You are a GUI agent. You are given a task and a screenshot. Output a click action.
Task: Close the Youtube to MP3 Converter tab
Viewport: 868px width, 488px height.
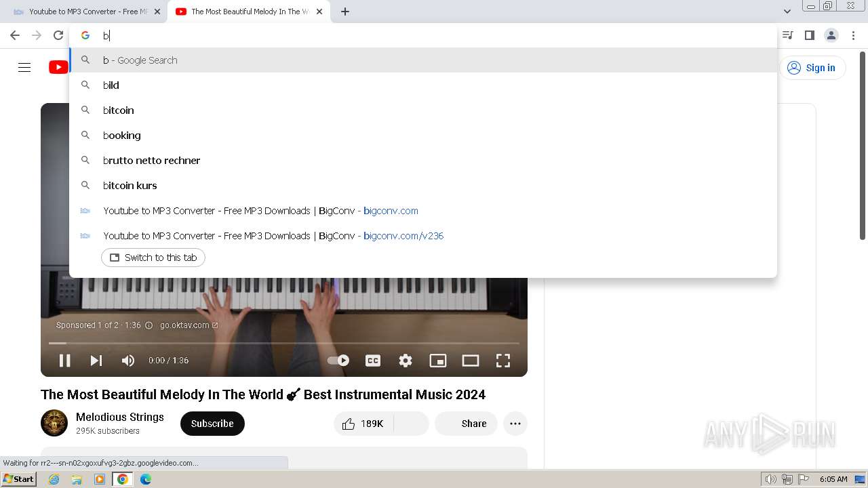point(157,12)
